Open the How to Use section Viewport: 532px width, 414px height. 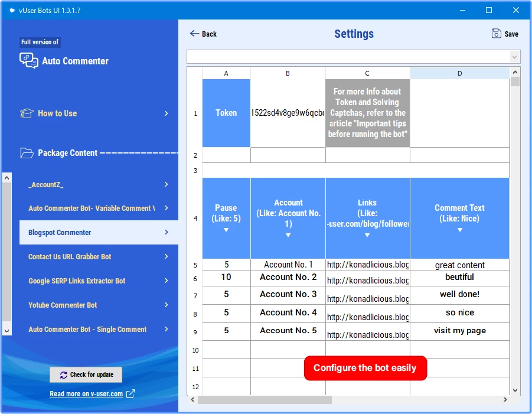coord(94,113)
